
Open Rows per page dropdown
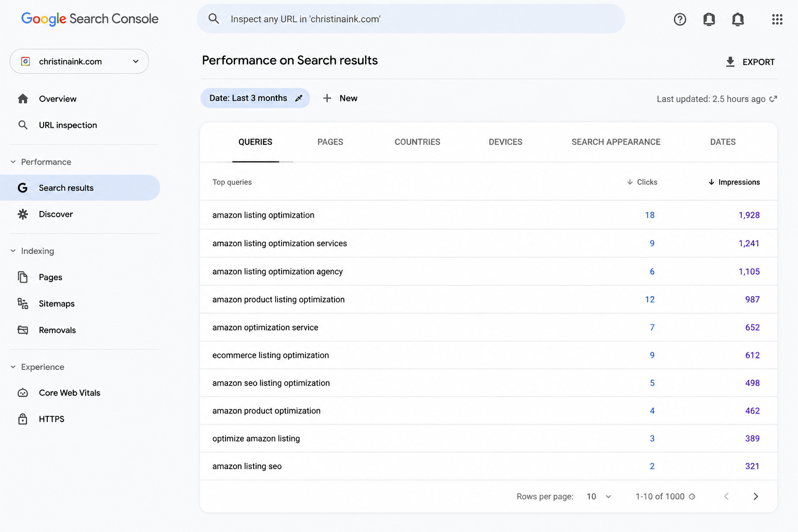[599, 497]
